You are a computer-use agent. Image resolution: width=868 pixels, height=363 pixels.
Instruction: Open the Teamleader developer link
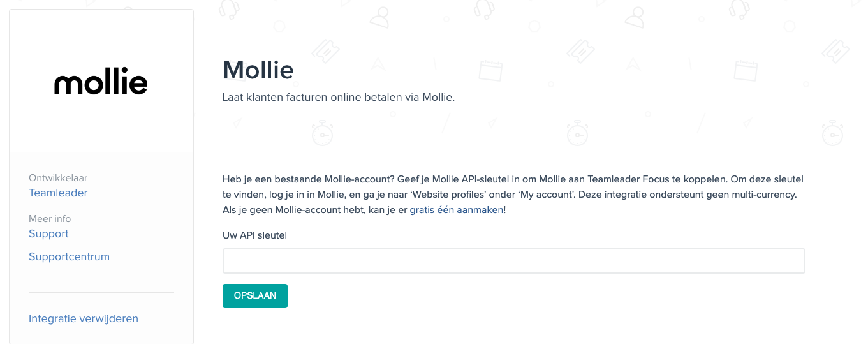point(58,193)
